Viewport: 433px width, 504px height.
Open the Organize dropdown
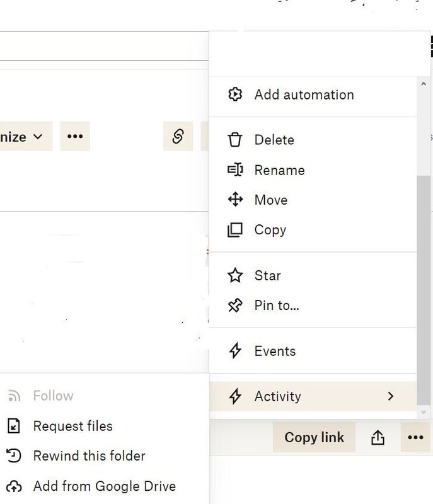point(23,137)
